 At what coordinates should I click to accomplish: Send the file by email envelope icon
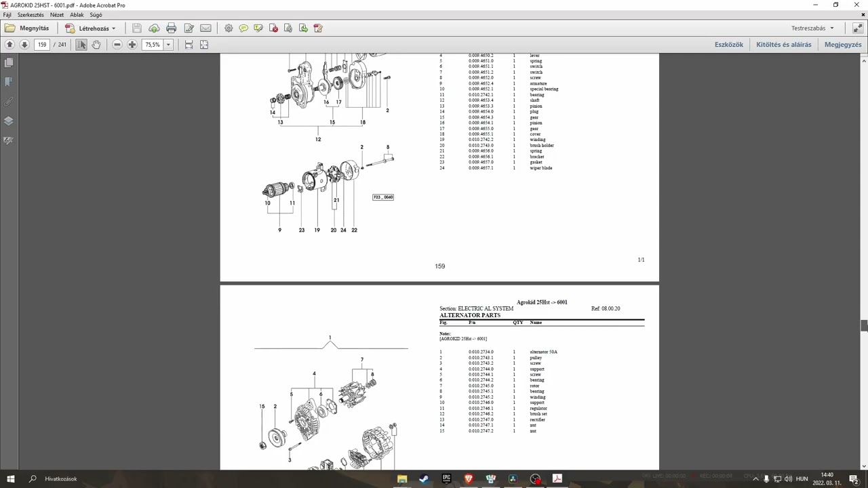click(205, 28)
